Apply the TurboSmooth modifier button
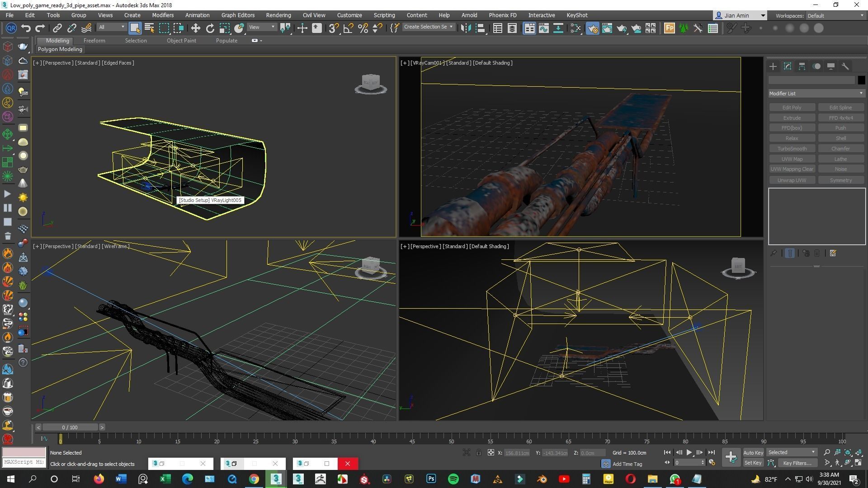Image resolution: width=868 pixels, height=488 pixels. [x=792, y=148]
